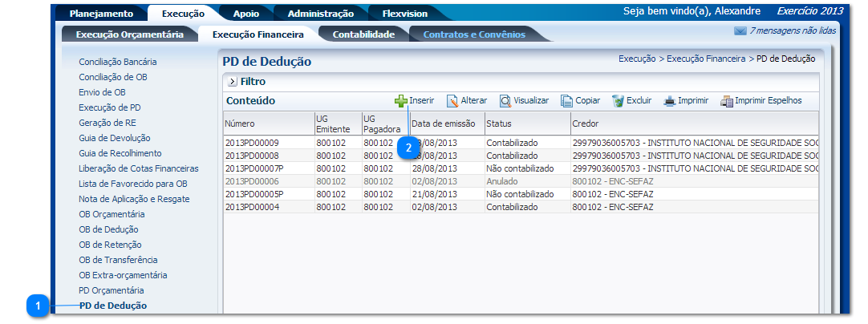Select row 2013PD00009 in the table

(252, 143)
